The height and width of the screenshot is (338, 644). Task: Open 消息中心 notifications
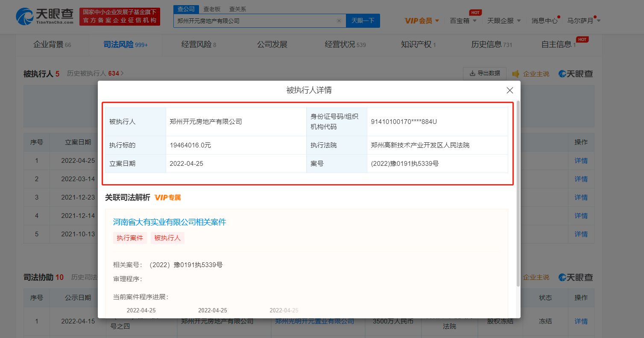[544, 21]
